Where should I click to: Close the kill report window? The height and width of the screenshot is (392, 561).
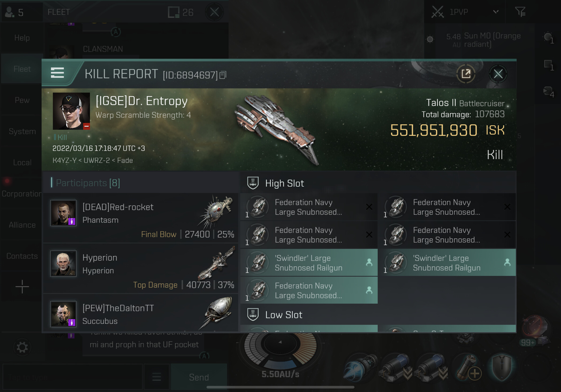pyautogui.click(x=498, y=74)
